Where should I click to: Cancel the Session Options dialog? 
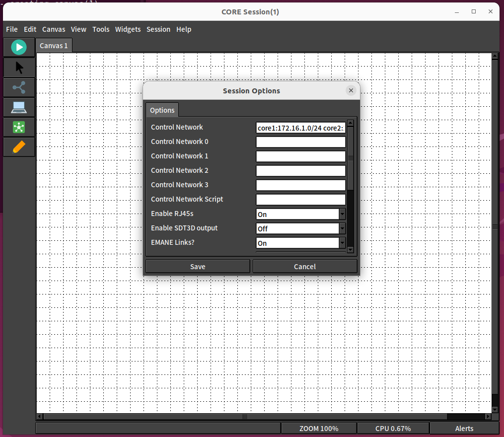point(304,266)
